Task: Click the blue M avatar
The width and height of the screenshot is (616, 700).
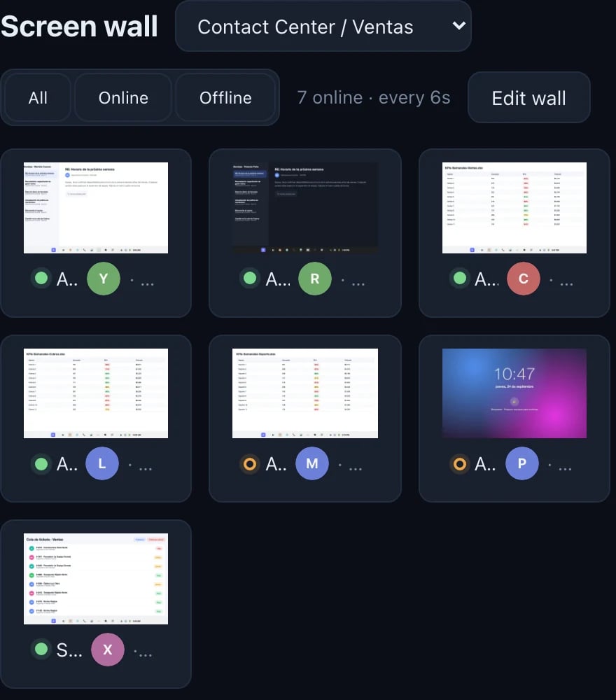Action: 312,463
